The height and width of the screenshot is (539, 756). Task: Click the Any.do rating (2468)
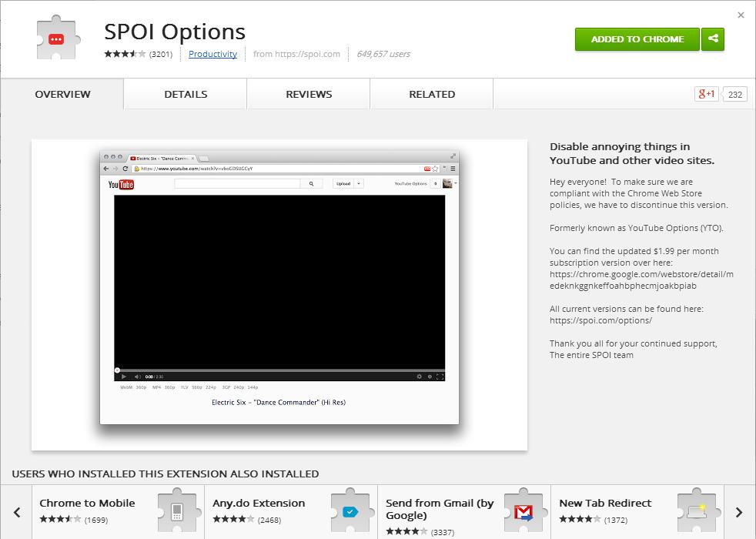[x=247, y=520]
